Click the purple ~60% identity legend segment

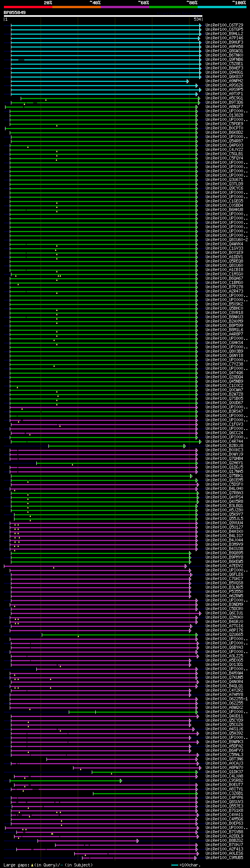125,7
